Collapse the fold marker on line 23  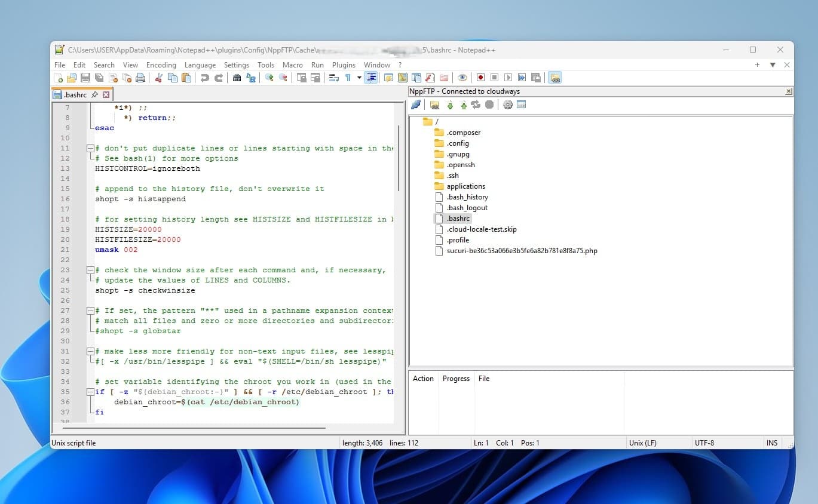click(90, 270)
